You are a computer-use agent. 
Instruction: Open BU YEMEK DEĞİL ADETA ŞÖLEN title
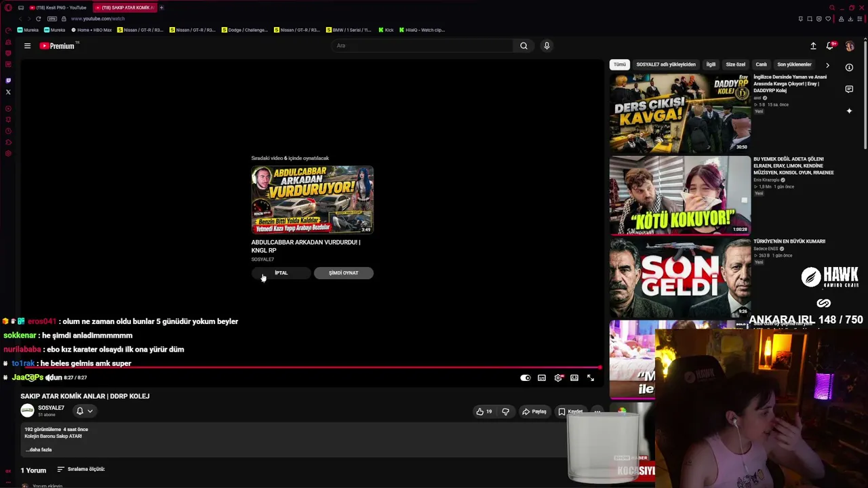(794, 166)
